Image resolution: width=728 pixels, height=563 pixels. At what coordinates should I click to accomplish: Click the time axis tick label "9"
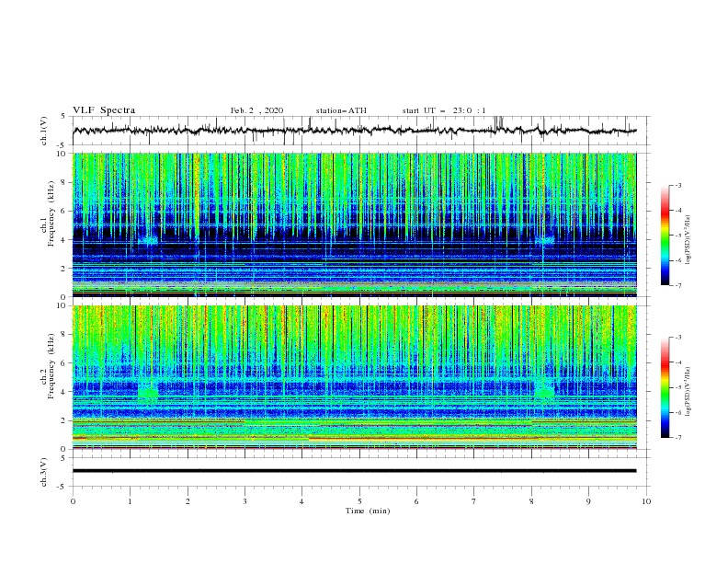coord(588,501)
